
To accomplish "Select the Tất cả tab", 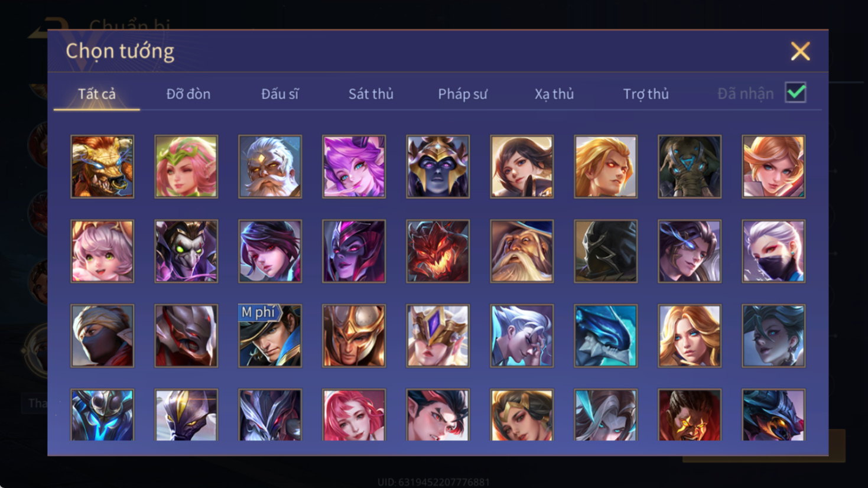I will click(x=97, y=94).
